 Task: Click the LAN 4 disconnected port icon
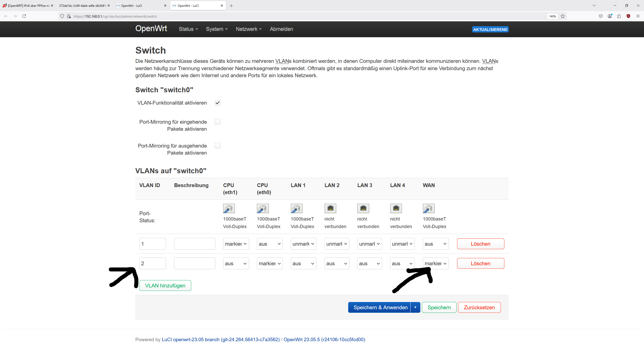click(396, 208)
